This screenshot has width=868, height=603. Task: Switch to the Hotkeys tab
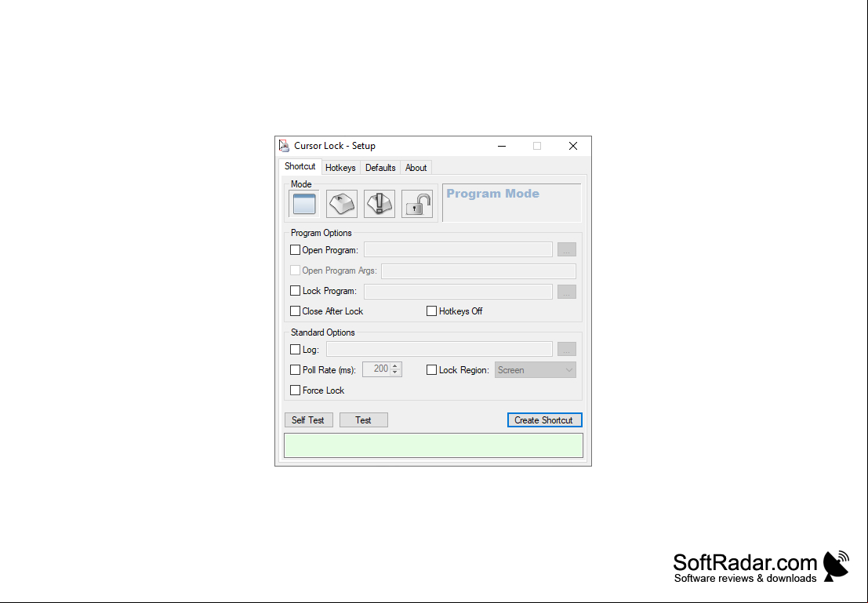(340, 168)
